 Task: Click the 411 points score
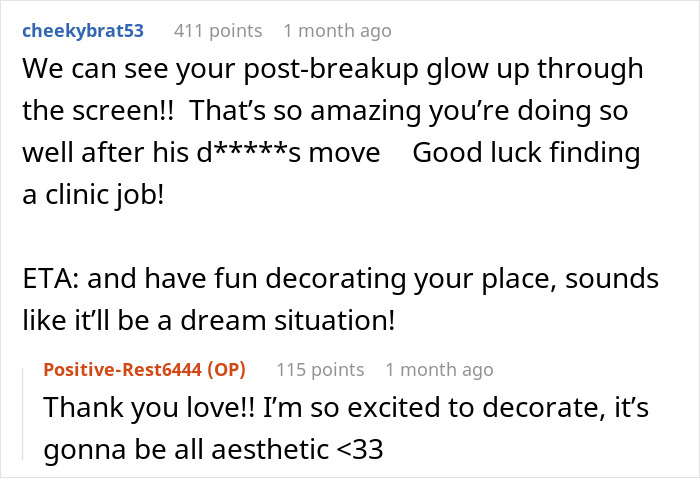pos(218,31)
